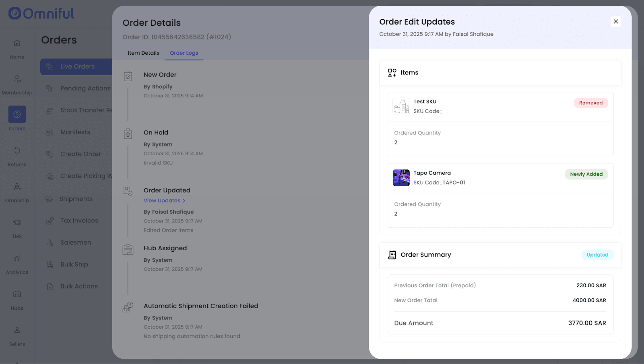Click the Tapo Camera product thumbnail
This screenshot has height=364, width=644.
(401, 178)
